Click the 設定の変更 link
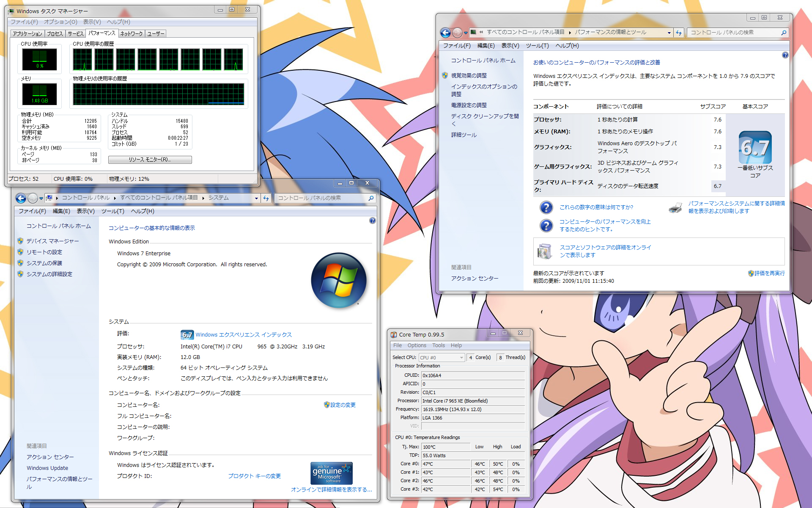Viewport: 812px width, 508px height. click(x=343, y=405)
